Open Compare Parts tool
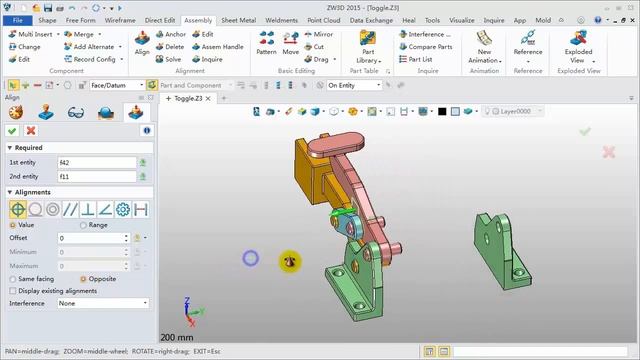Screen dimensions: 640x360 click(x=426, y=47)
